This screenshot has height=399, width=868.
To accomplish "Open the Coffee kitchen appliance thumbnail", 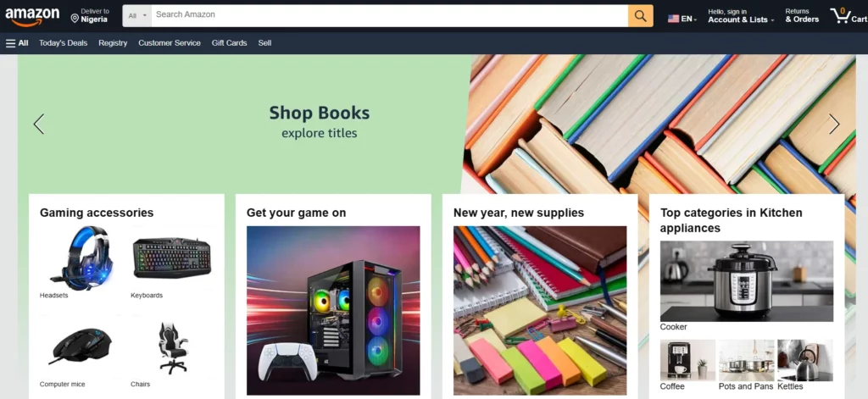I will coord(687,360).
